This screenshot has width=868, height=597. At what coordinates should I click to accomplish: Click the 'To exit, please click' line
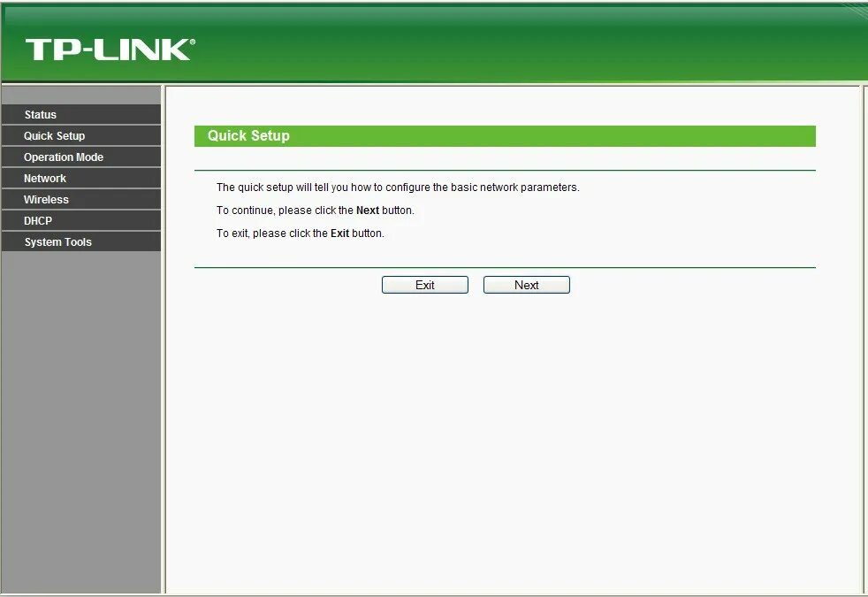(x=300, y=233)
